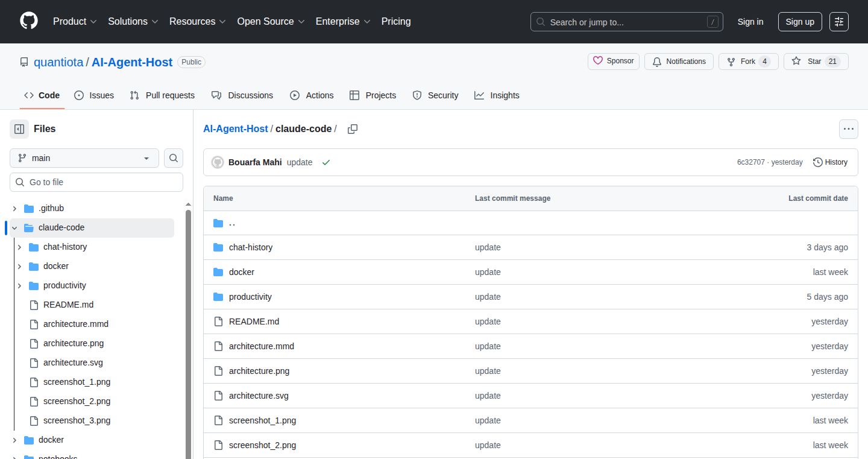Expand docker subfolder under claude-code in tree

[x=19, y=267]
